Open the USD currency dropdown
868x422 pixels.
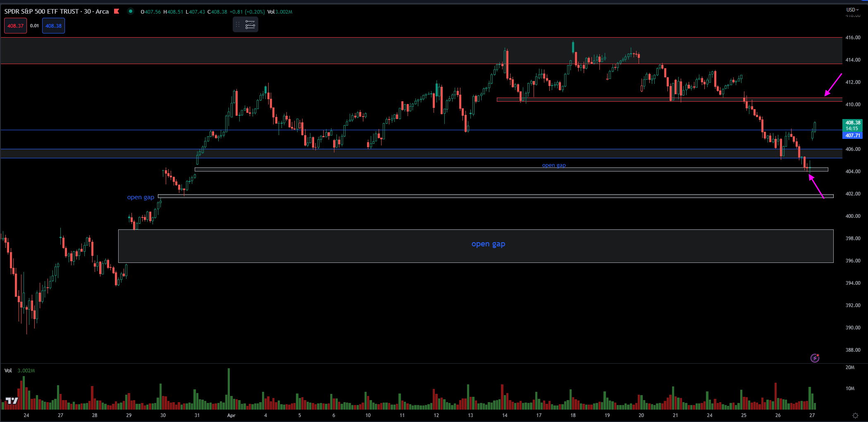click(x=852, y=10)
